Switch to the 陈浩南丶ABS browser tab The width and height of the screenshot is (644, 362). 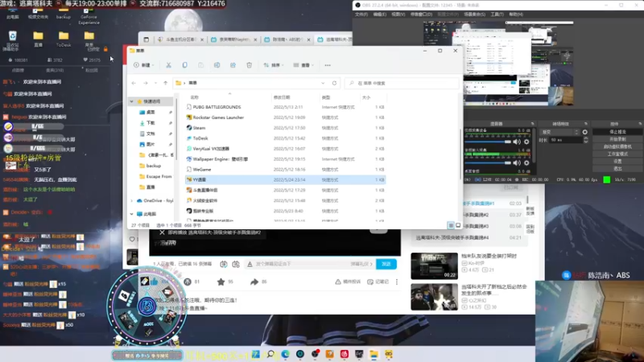click(287, 39)
